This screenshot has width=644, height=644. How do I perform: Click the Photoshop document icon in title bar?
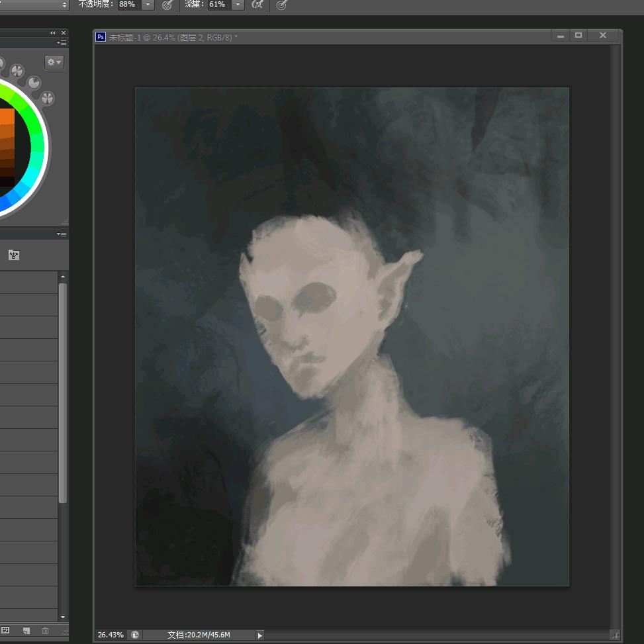pyautogui.click(x=101, y=37)
